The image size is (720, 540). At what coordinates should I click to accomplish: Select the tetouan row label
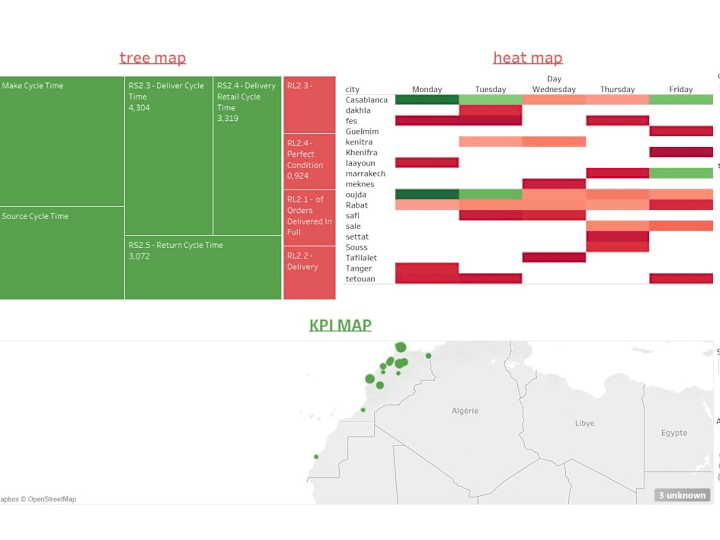coord(360,279)
